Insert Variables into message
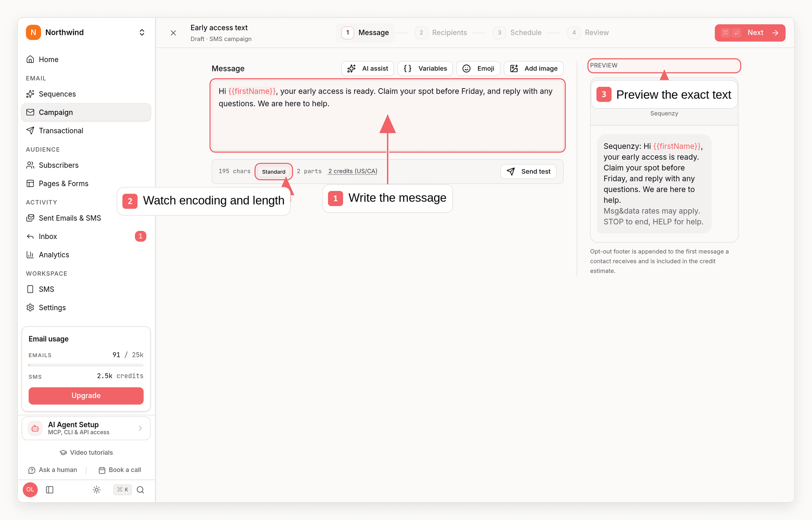The width and height of the screenshot is (812, 520). (x=425, y=69)
